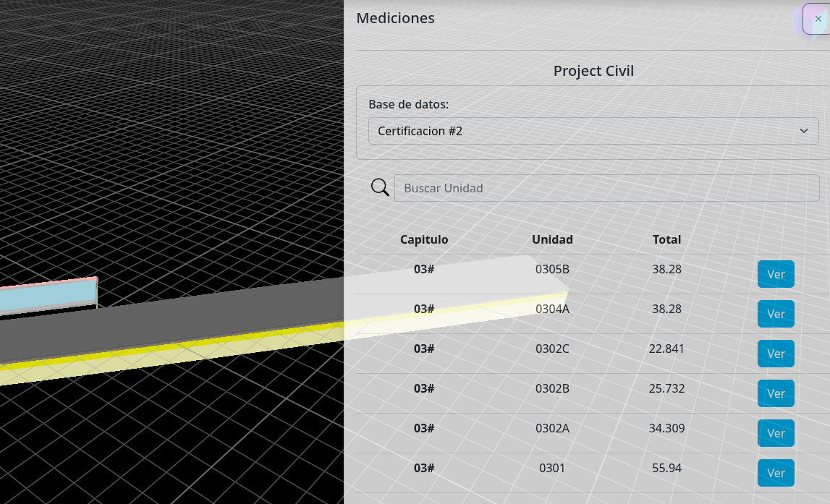Open Ver for unit 0302C
830x504 pixels.
tap(776, 354)
